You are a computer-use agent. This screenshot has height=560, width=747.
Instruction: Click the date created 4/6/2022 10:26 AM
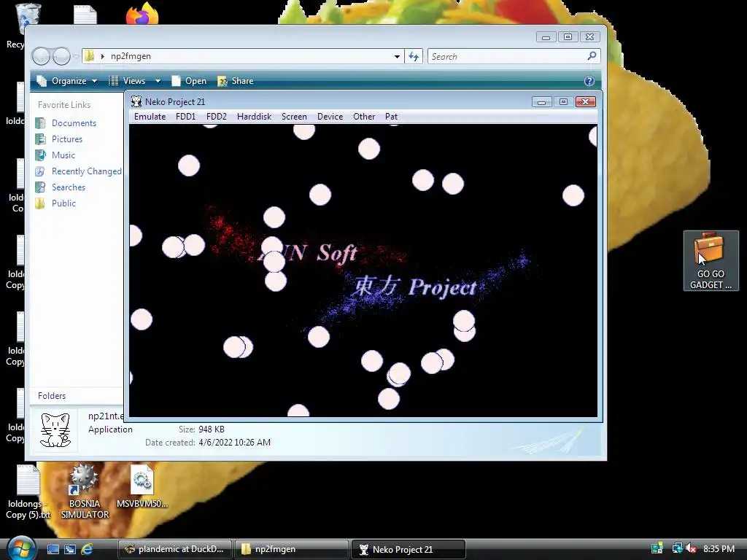(x=234, y=443)
